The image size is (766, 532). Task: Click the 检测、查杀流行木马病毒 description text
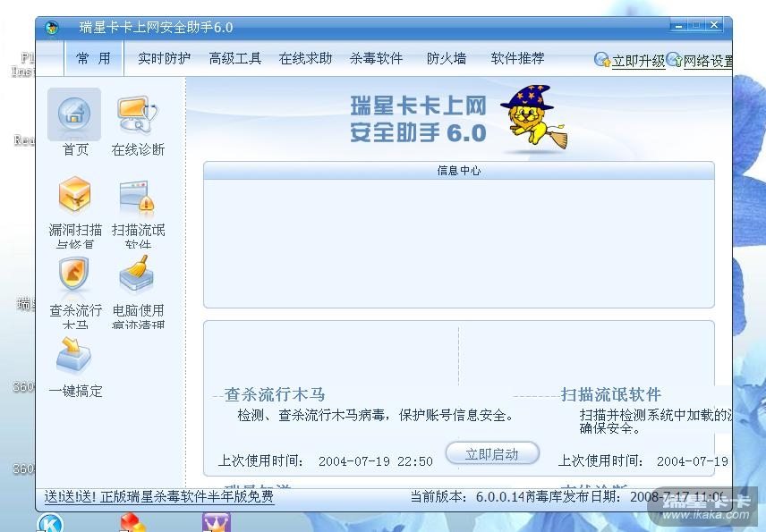click(x=375, y=416)
